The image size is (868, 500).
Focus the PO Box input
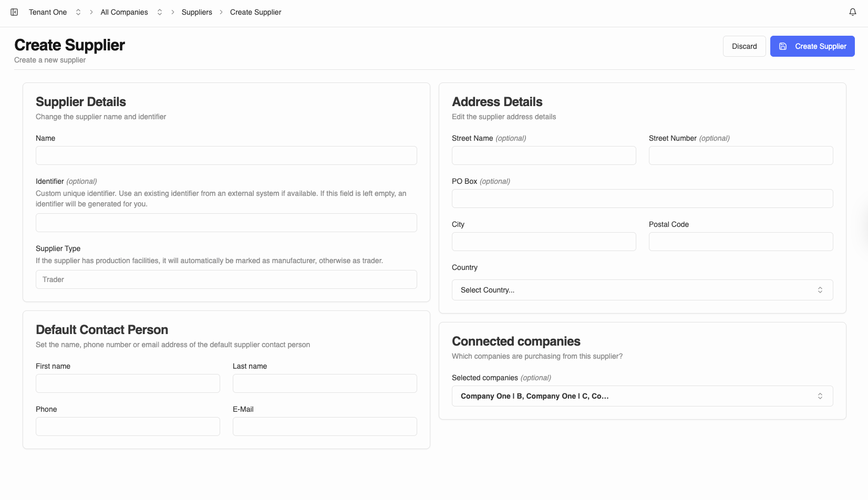(642, 199)
